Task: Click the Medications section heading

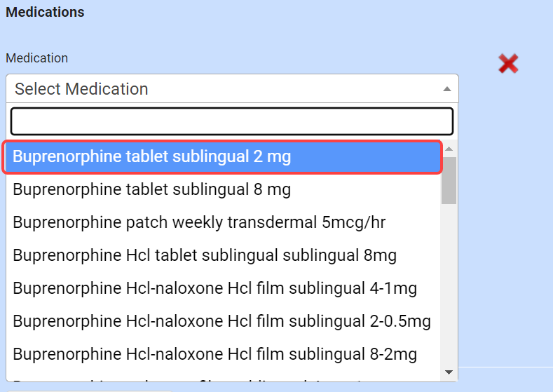Action: coord(45,13)
